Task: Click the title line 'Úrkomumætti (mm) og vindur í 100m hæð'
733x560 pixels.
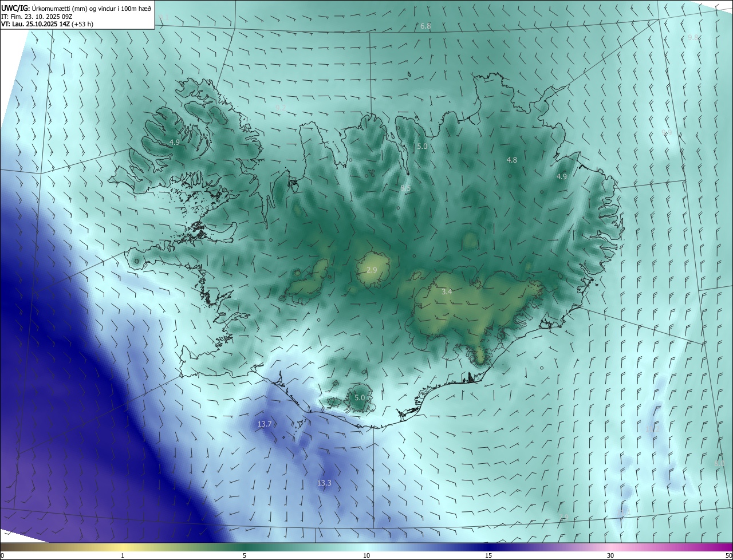Action: tap(92, 7)
